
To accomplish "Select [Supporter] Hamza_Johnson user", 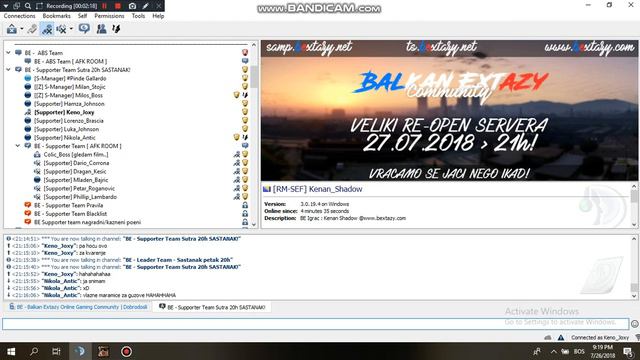I will point(69,104).
